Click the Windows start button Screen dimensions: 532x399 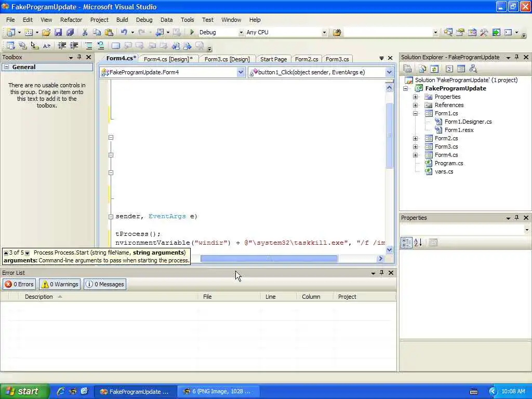click(x=24, y=391)
